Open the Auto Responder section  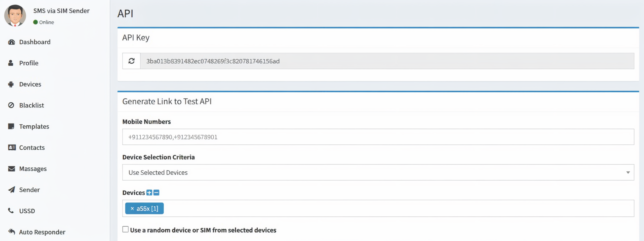42,232
